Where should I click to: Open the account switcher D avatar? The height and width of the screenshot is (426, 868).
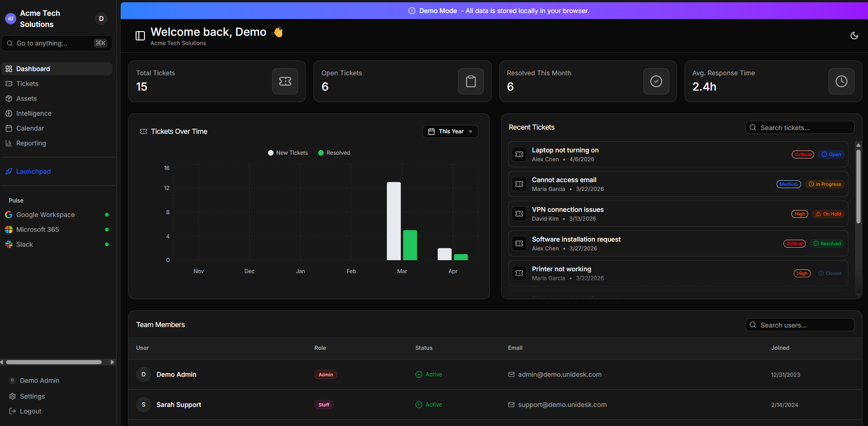pyautogui.click(x=101, y=19)
